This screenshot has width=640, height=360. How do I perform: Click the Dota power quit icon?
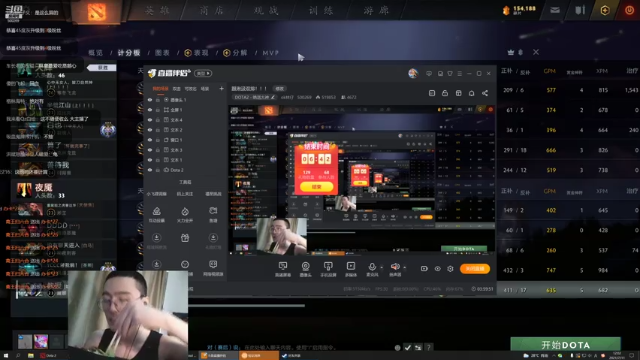pyautogui.click(x=629, y=10)
